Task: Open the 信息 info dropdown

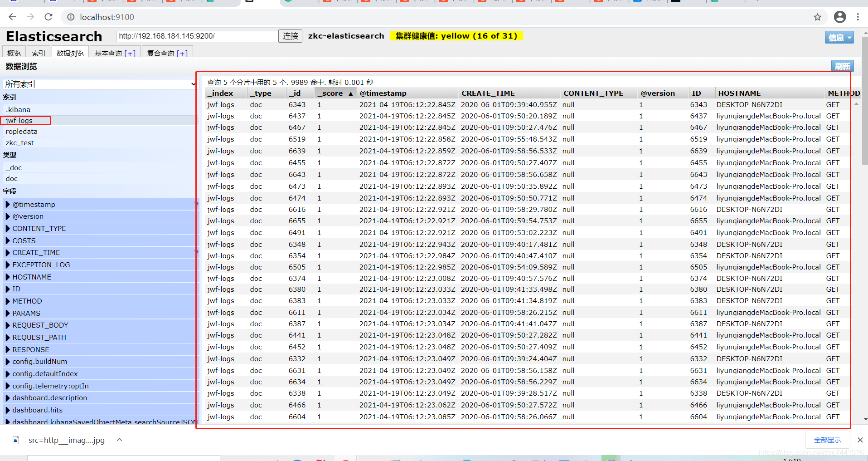Action: click(x=839, y=38)
